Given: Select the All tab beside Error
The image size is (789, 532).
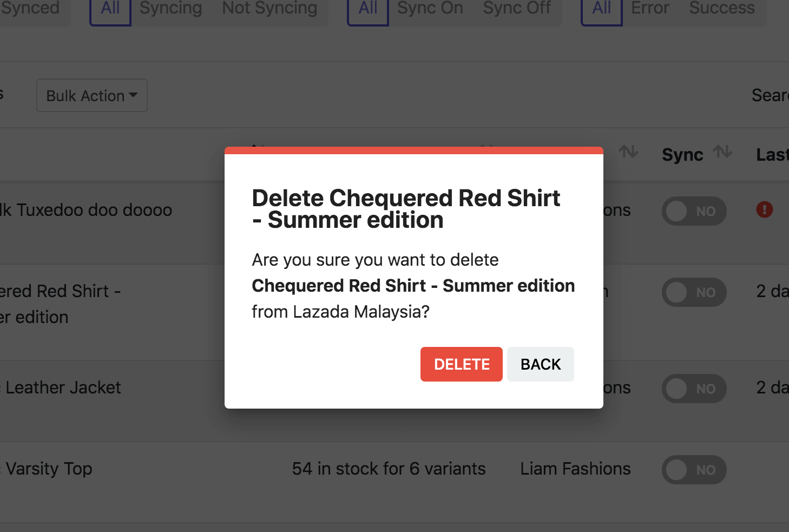Looking at the screenshot, I should (602, 9).
